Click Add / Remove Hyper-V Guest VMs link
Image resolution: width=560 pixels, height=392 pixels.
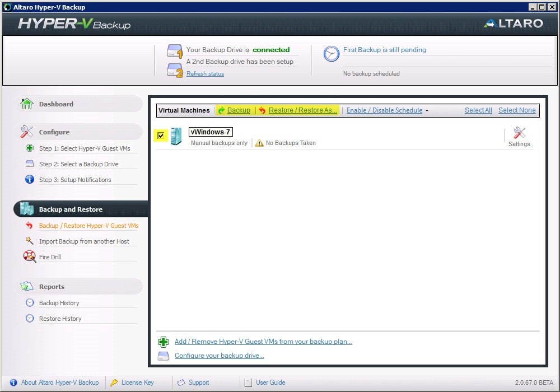pos(263,342)
